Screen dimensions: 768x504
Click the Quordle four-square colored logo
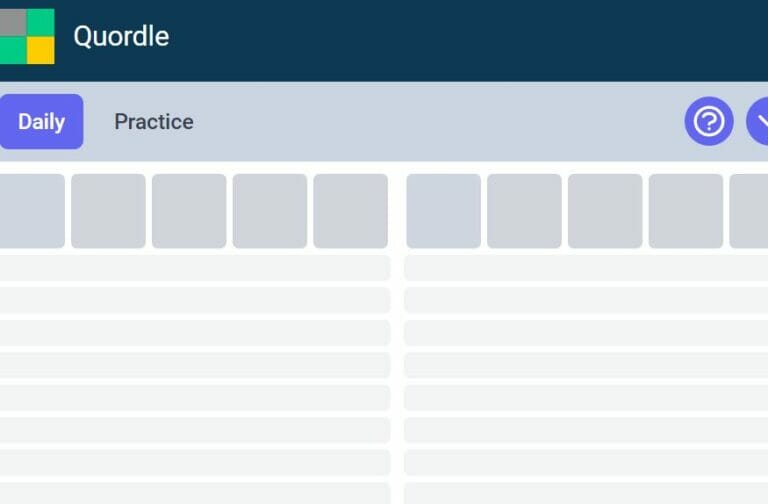coord(27,36)
